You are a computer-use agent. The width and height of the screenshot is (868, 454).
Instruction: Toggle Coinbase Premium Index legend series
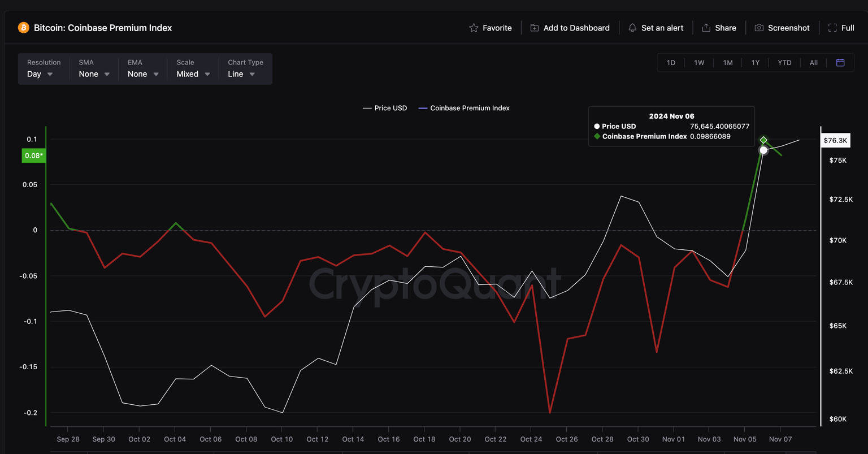464,108
